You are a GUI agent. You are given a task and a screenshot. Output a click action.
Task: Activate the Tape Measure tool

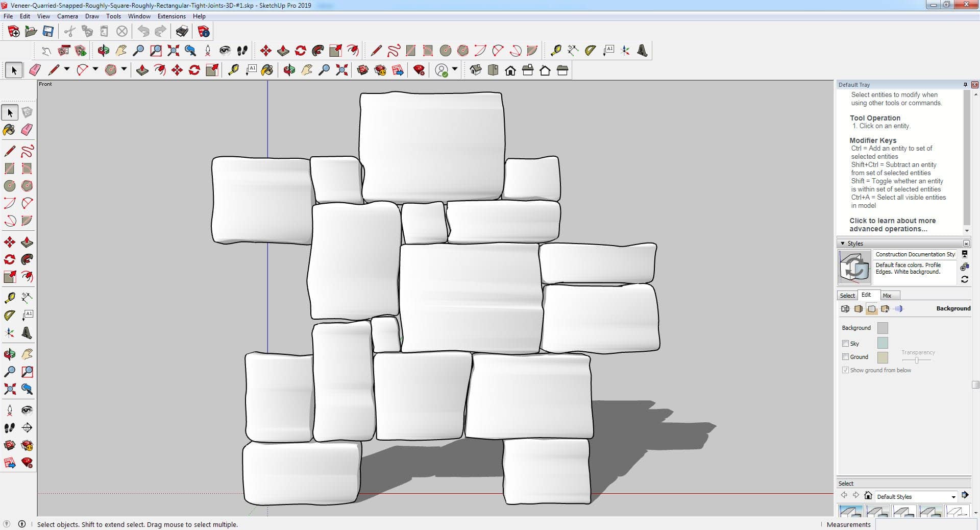pyautogui.click(x=9, y=298)
